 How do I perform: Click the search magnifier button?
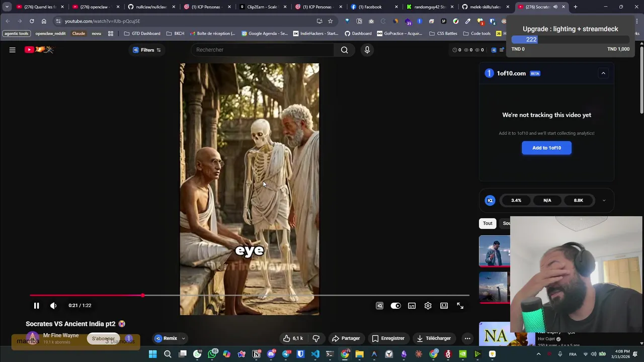pyautogui.click(x=344, y=50)
